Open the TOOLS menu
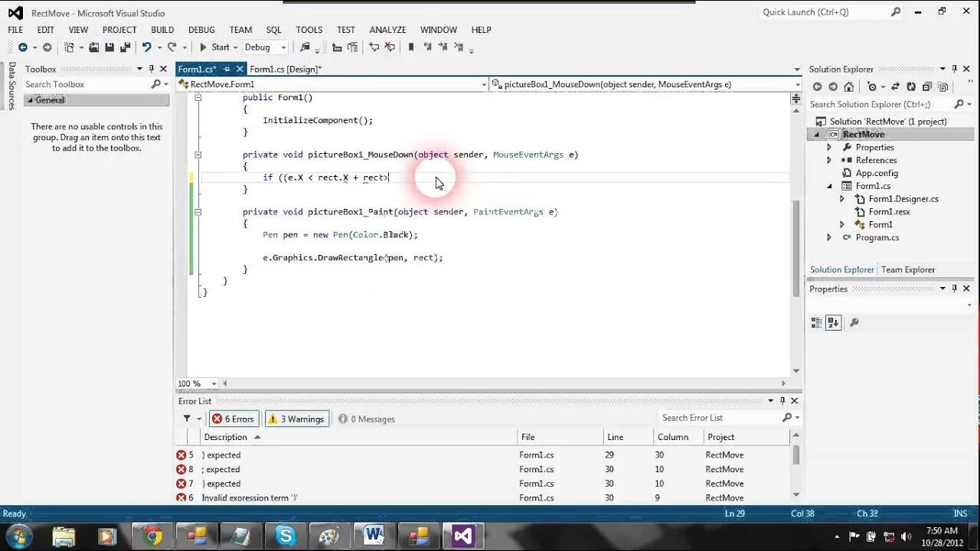The image size is (980, 551). click(309, 30)
